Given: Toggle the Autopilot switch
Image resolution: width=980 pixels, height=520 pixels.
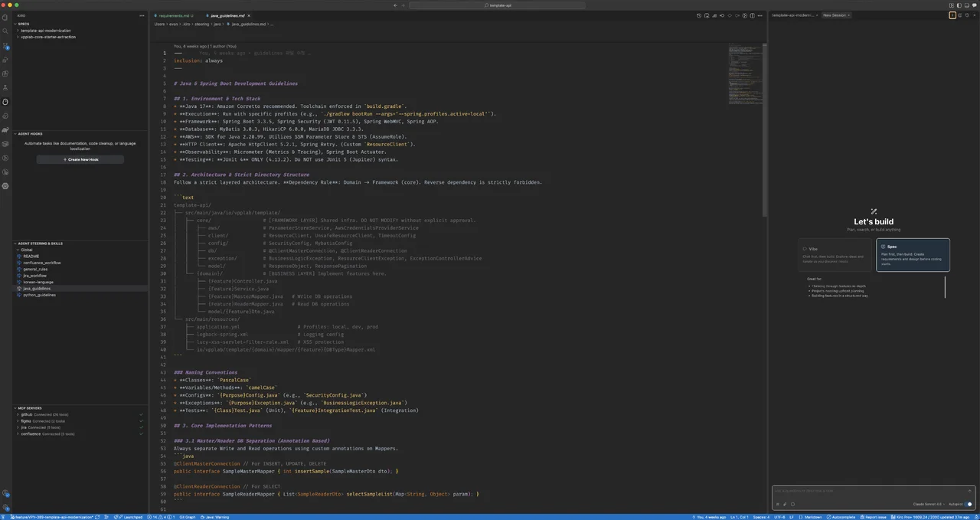Looking at the screenshot, I should (x=969, y=504).
